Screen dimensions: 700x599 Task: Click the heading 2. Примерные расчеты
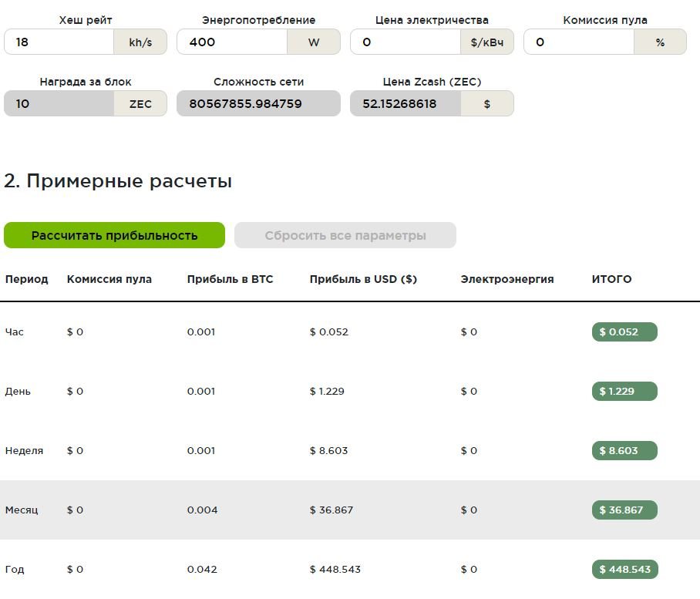[118, 180]
